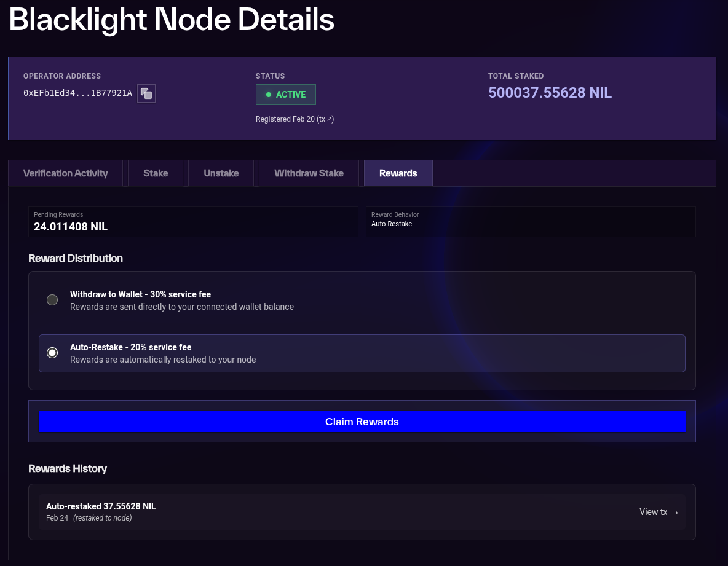Click the Auto-restaked 37.55628 NIL history entry
Viewport: 728px width, 566px height.
pyautogui.click(x=246, y=512)
